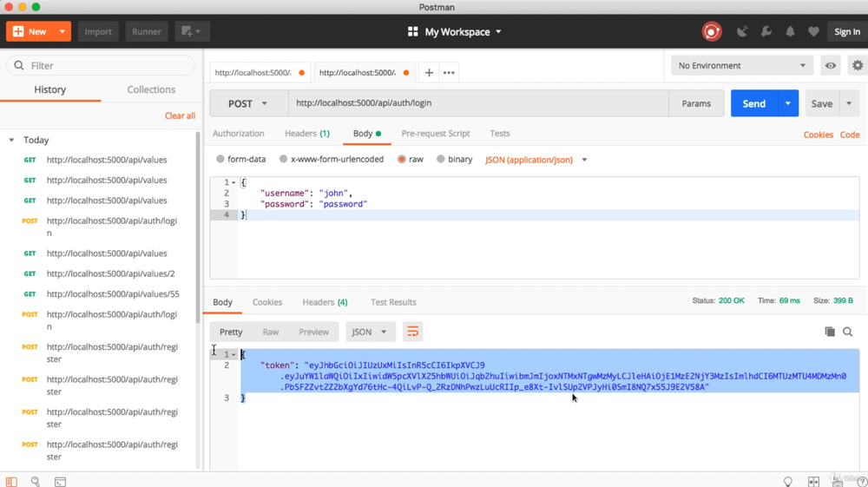Click the search response magnifier icon
This screenshot has height=487, width=868.
coord(848,332)
